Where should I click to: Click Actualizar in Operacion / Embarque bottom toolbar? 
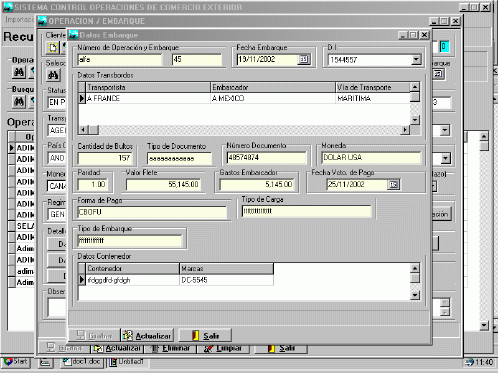[117, 348]
